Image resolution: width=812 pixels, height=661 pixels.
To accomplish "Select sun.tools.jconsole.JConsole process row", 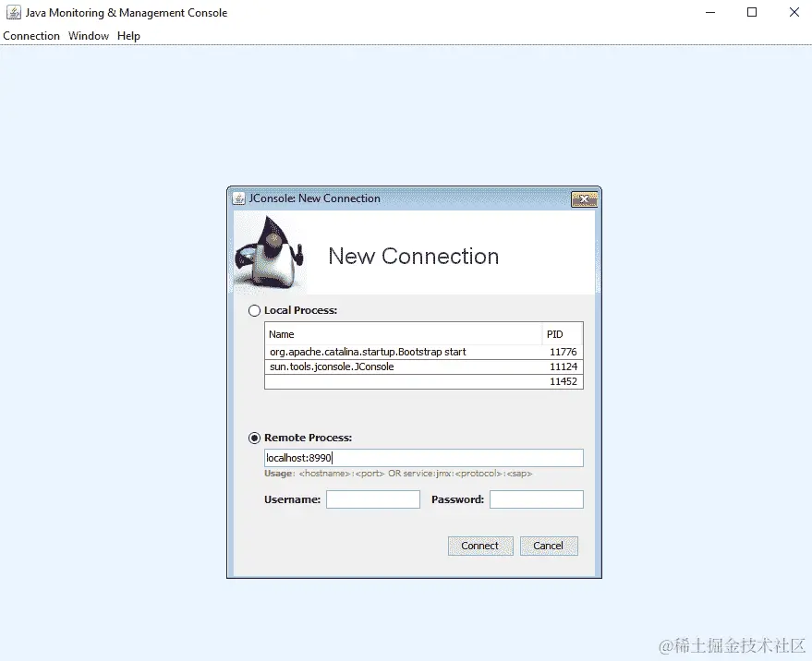I will click(424, 367).
